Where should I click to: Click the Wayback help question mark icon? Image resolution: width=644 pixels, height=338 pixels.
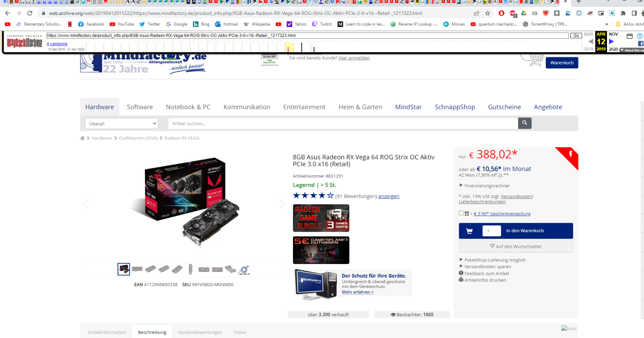click(x=640, y=36)
